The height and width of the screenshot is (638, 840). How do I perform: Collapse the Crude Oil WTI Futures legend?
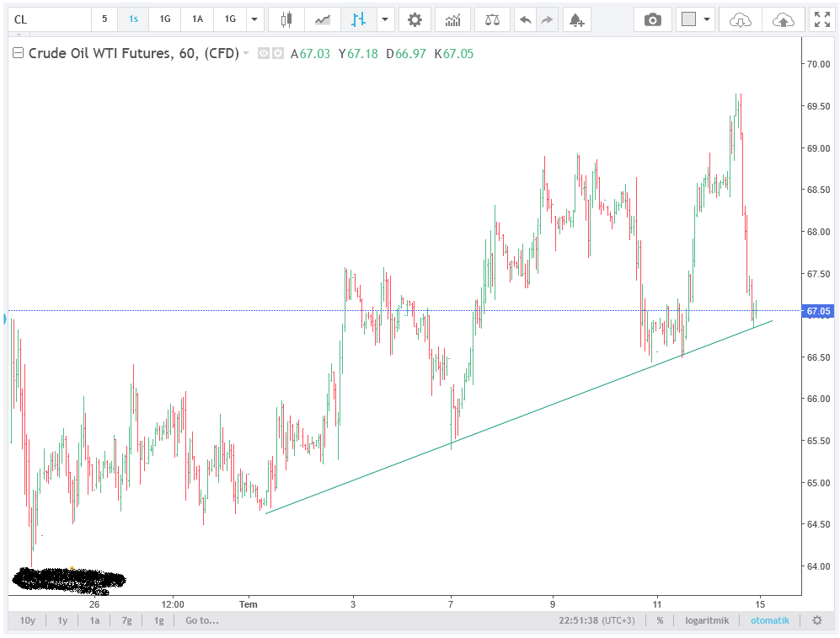pyautogui.click(x=19, y=54)
